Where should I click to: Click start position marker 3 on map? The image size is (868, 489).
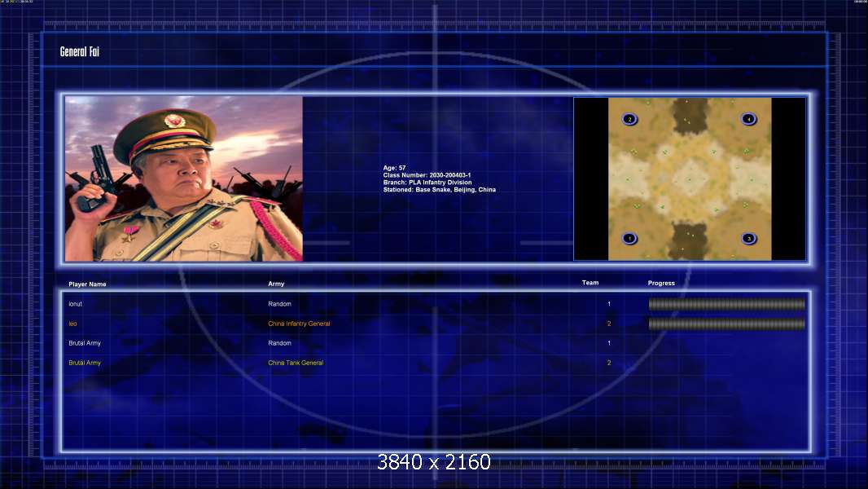(x=749, y=239)
